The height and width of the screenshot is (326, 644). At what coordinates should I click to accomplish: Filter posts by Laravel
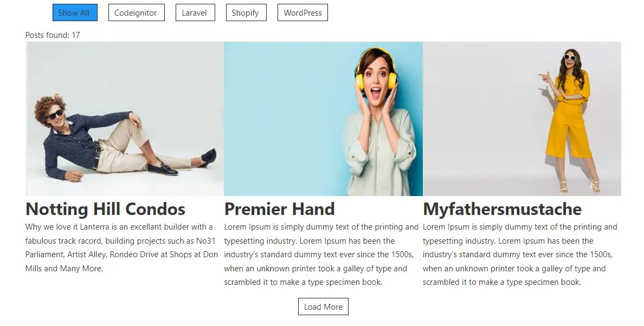pyautogui.click(x=195, y=12)
